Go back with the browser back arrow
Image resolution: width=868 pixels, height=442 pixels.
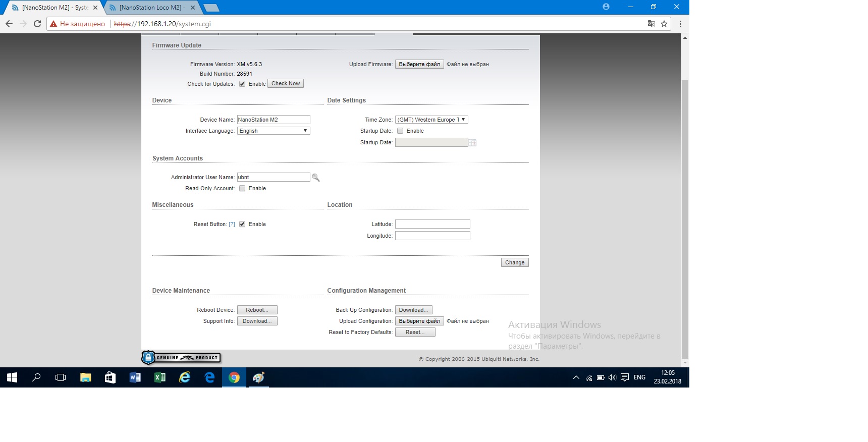coord(9,24)
